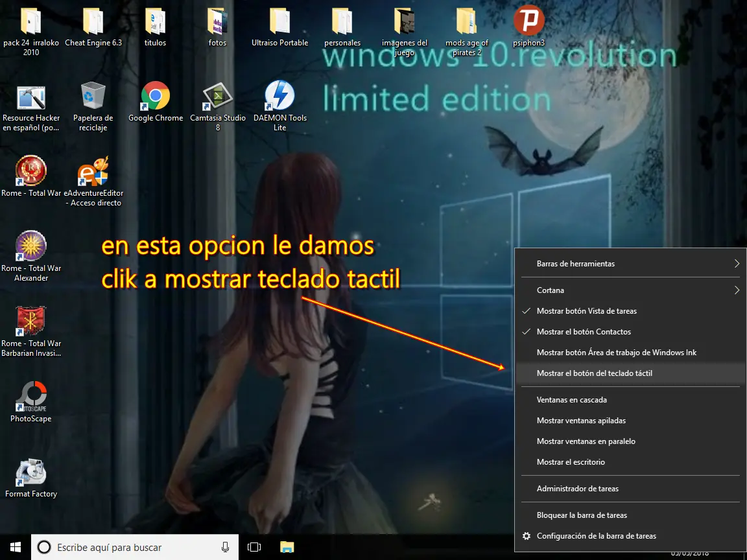The height and width of the screenshot is (560, 747).
Task: Expand the Cortana submenu arrow
Action: [737, 290]
